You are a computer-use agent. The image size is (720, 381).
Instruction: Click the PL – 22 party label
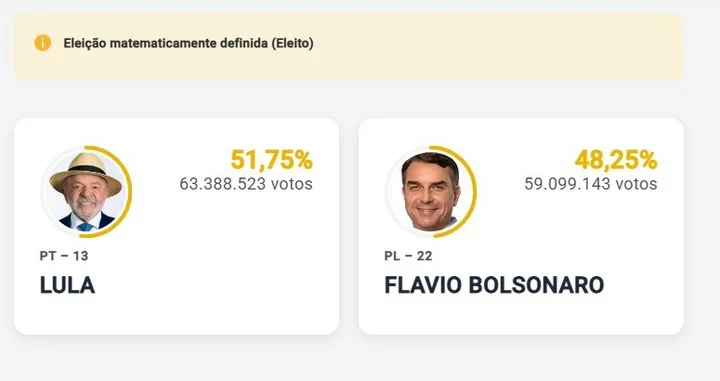tap(408, 256)
